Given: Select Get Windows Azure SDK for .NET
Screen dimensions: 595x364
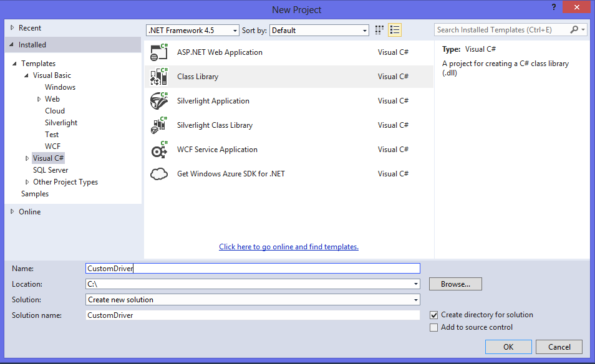Looking at the screenshot, I should (x=231, y=174).
